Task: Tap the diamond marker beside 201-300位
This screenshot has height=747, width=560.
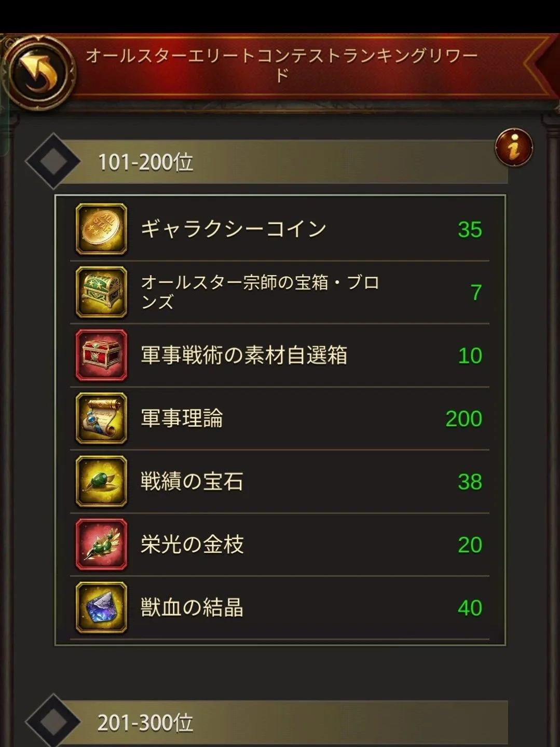Action: (53, 721)
